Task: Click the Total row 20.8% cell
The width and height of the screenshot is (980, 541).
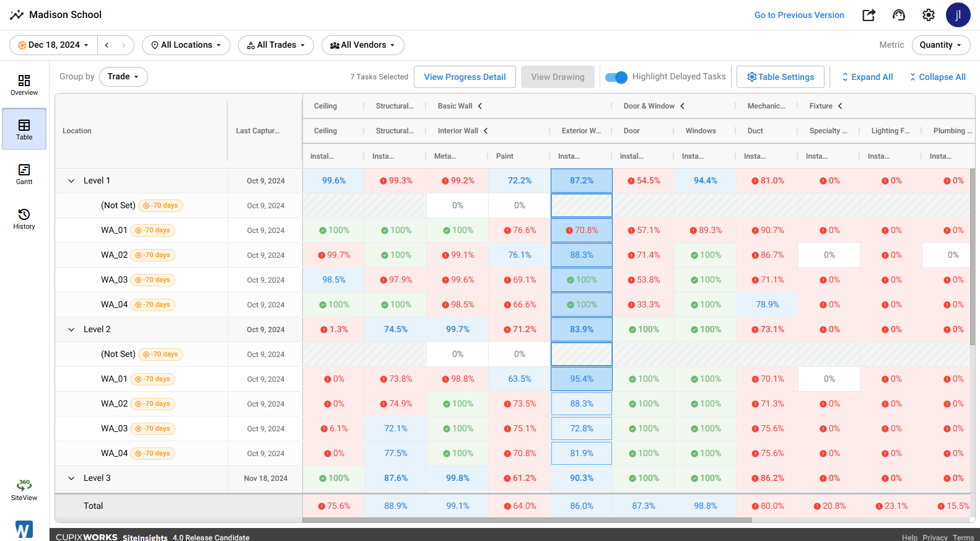Action: coord(829,506)
